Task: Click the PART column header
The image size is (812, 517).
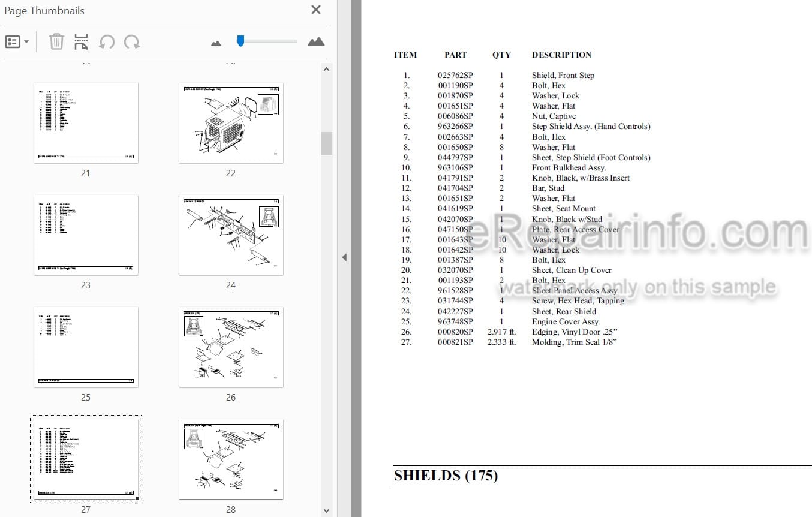Action: click(455, 55)
